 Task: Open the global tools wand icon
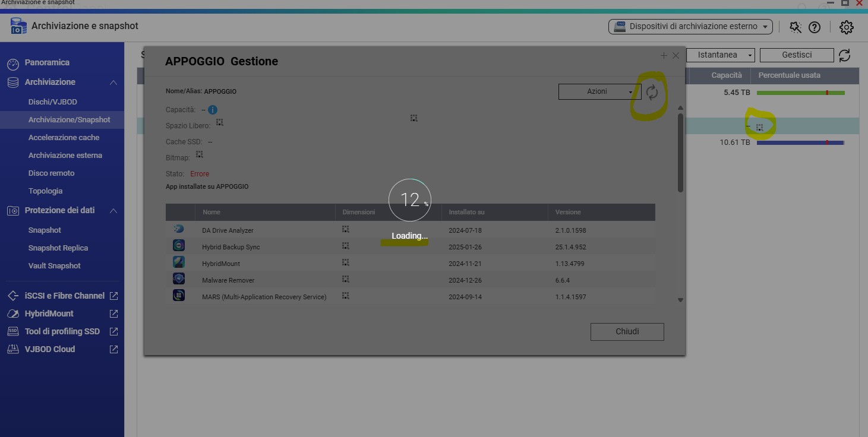tap(795, 27)
